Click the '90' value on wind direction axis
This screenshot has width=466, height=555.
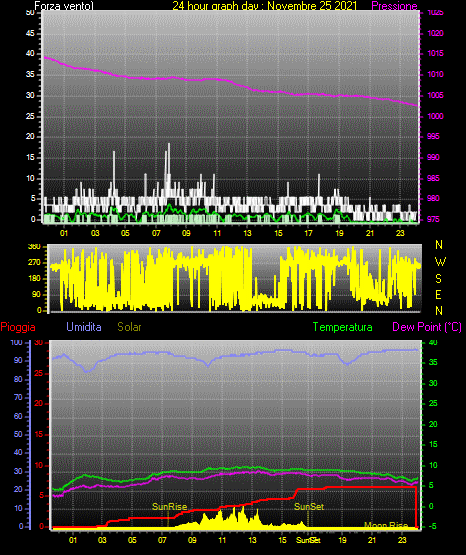tap(36, 294)
